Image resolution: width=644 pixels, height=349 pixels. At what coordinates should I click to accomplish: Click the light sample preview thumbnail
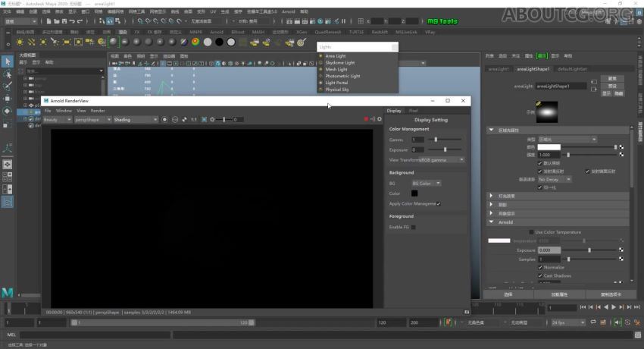(547, 112)
